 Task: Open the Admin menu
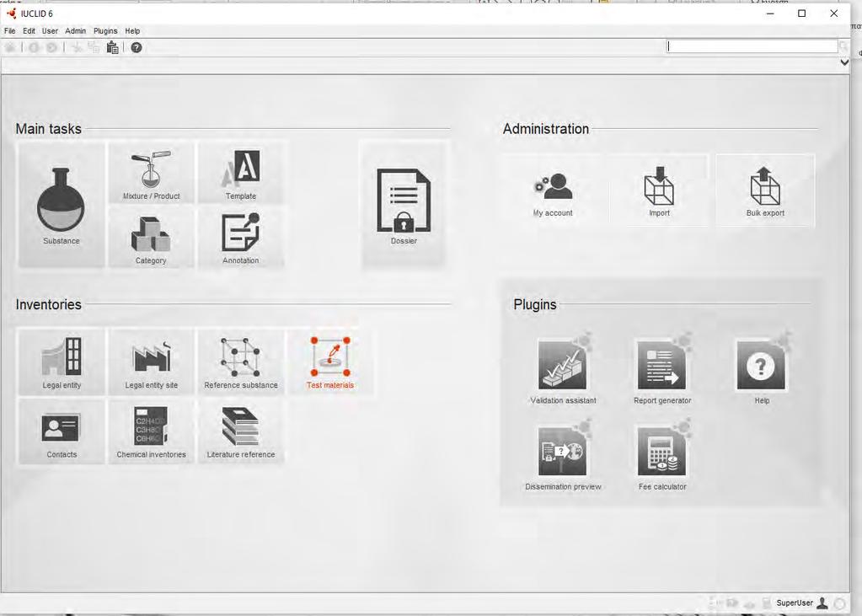click(75, 31)
